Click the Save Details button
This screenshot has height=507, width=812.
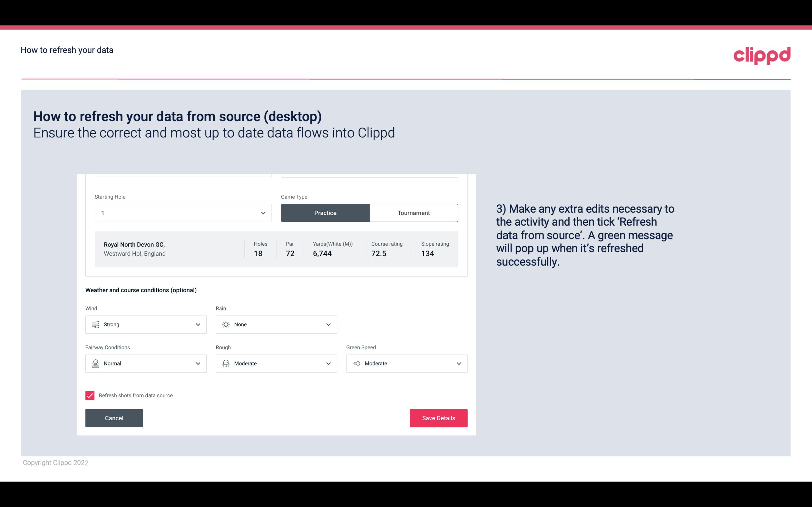[x=438, y=418]
